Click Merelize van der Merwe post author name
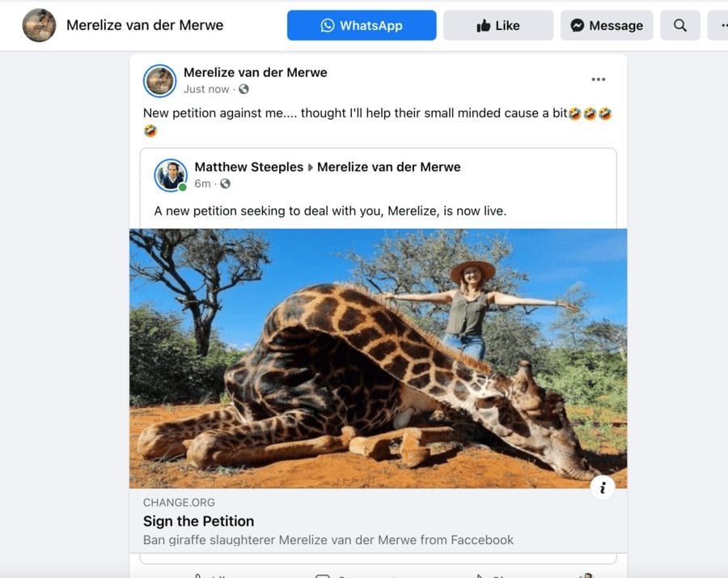The height and width of the screenshot is (578, 728). coord(255,73)
